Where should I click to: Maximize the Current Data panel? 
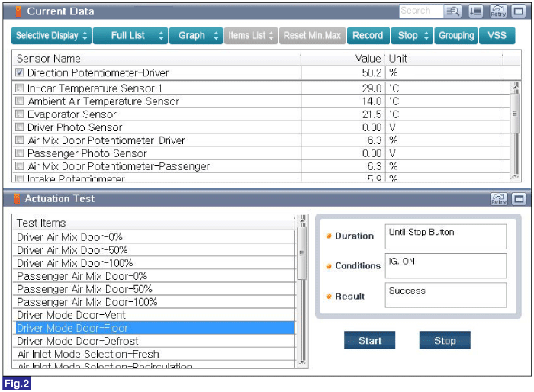pos(518,11)
